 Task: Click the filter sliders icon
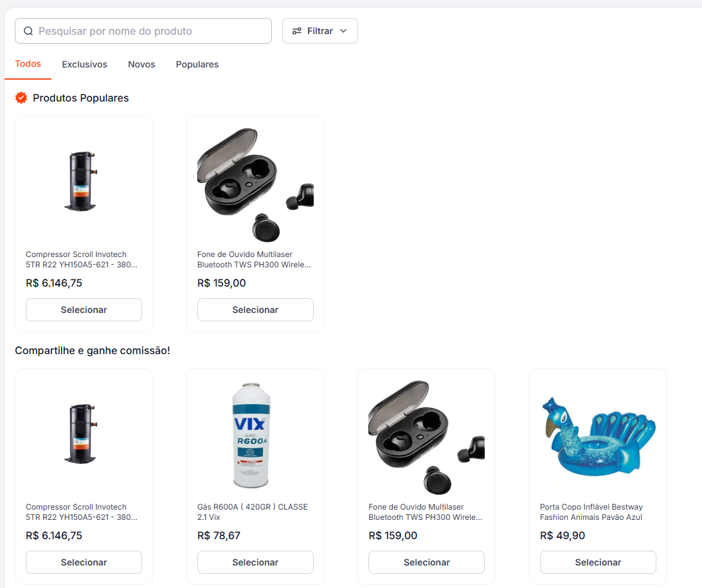pyautogui.click(x=297, y=31)
